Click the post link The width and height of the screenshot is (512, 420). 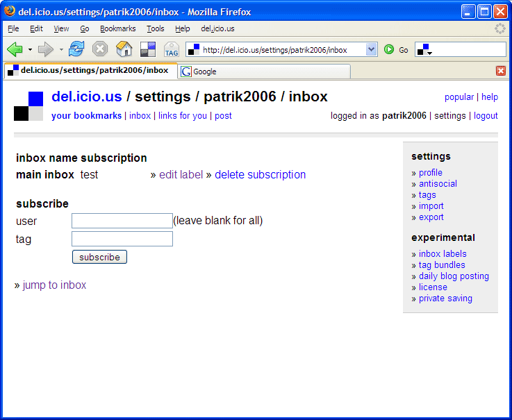point(223,115)
